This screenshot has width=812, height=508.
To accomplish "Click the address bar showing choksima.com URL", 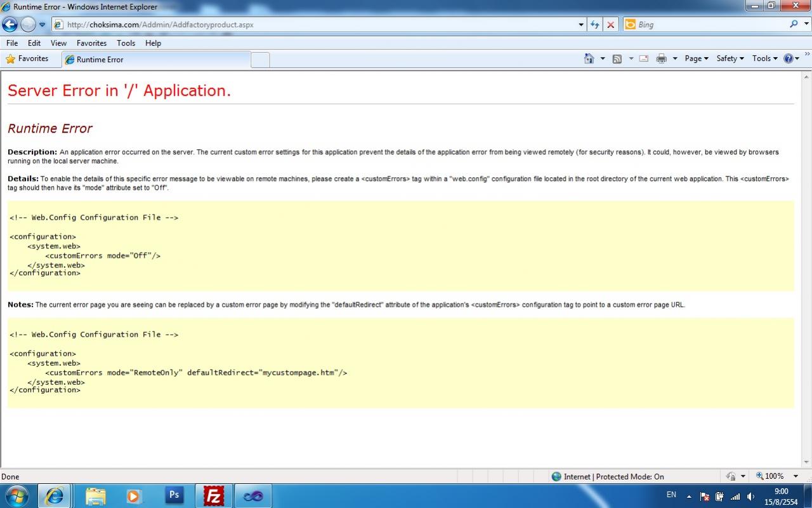I will [x=314, y=25].
